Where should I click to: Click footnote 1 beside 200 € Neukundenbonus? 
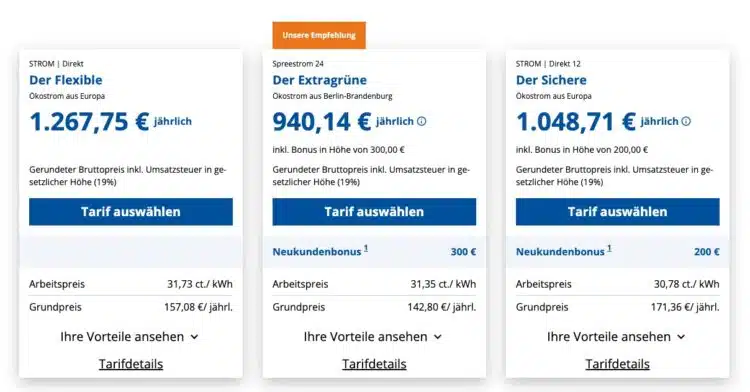[609, 248]
